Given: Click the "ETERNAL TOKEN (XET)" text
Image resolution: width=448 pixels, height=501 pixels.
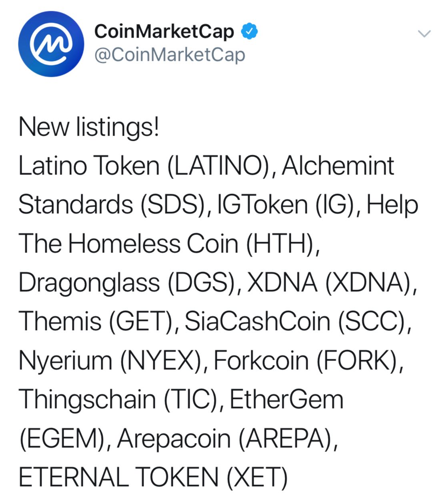Looking at the screenshot, I should click(x=153, y=477).
